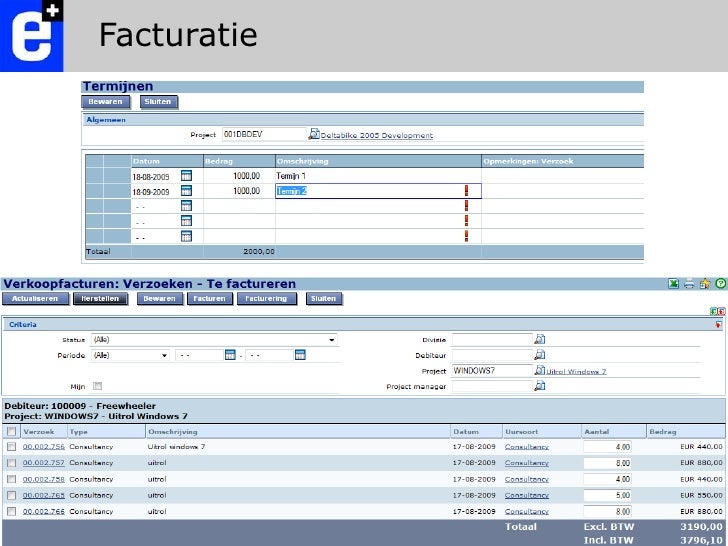
Task: Click browse icon next to Project manager field
Action: tap(540, 386)
